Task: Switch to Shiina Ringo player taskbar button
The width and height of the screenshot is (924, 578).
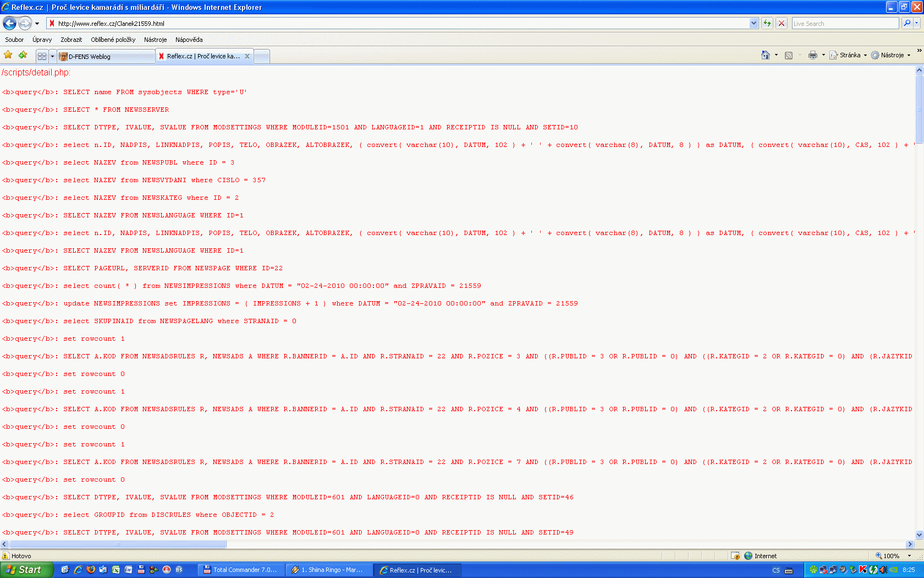Action: click(x=329, y=570)
